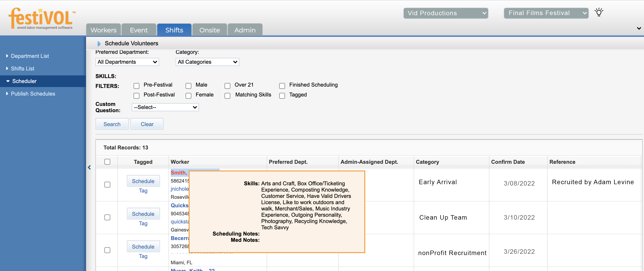Check the Matching Skills filter
The width and height of the screenshot is (644, 271).
point(227,96)
